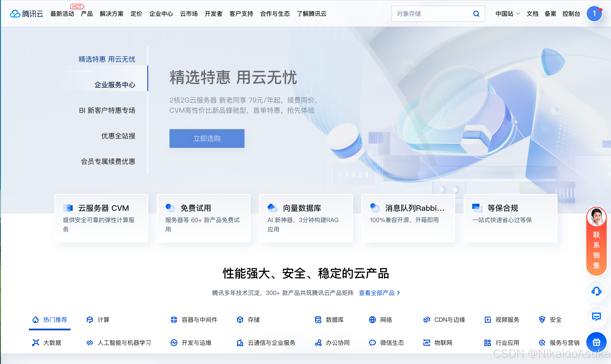Viewport: 611px width, 364px height.
Task: Click the 开发与运维 category icon
Action: [174, 343]
